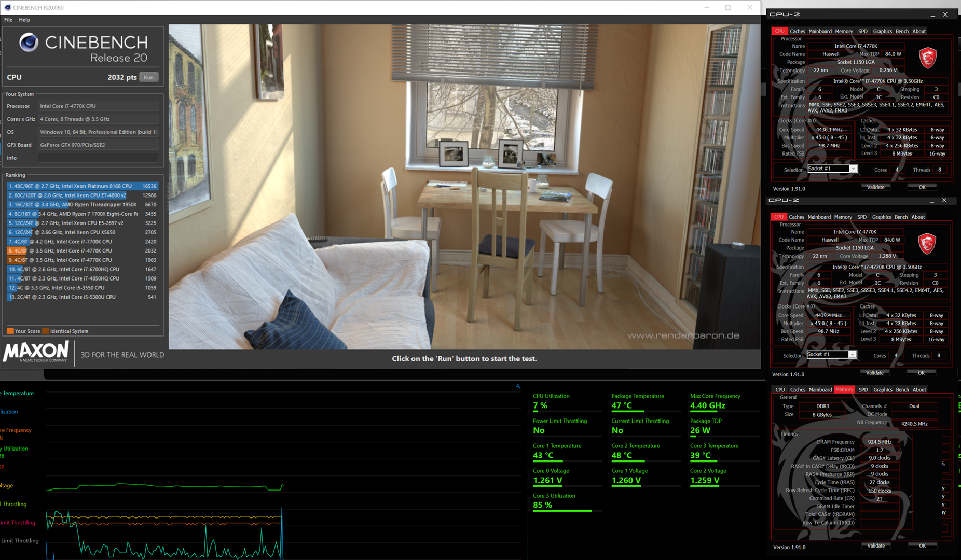
Task: Click the Identical System legend swatch
Action: 46,331
